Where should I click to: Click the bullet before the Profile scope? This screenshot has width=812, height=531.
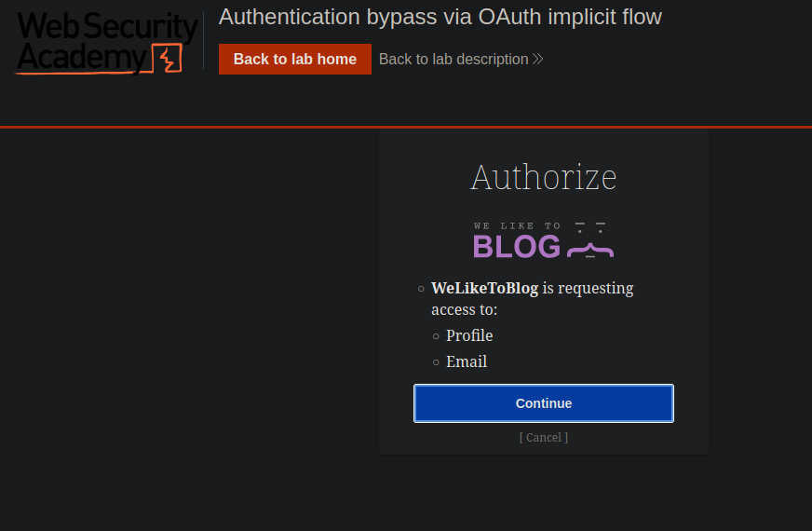point(436,336)
